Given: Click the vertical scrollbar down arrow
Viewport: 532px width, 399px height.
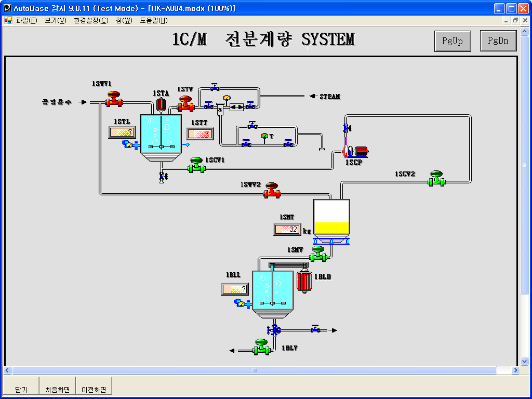Looking at the screenshot, I should point(524,361).
